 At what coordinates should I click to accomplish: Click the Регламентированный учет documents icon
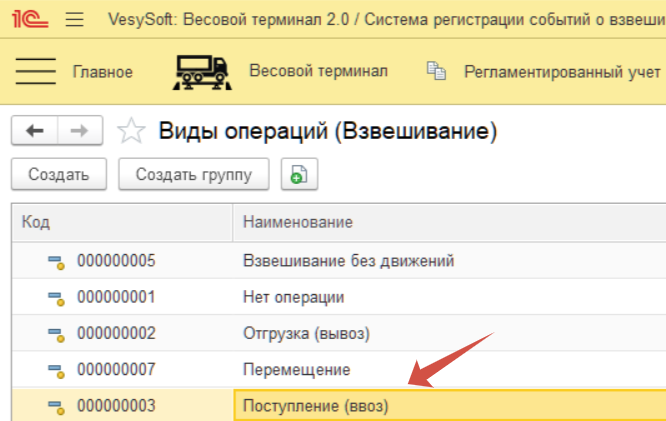[x=435, y=71]
